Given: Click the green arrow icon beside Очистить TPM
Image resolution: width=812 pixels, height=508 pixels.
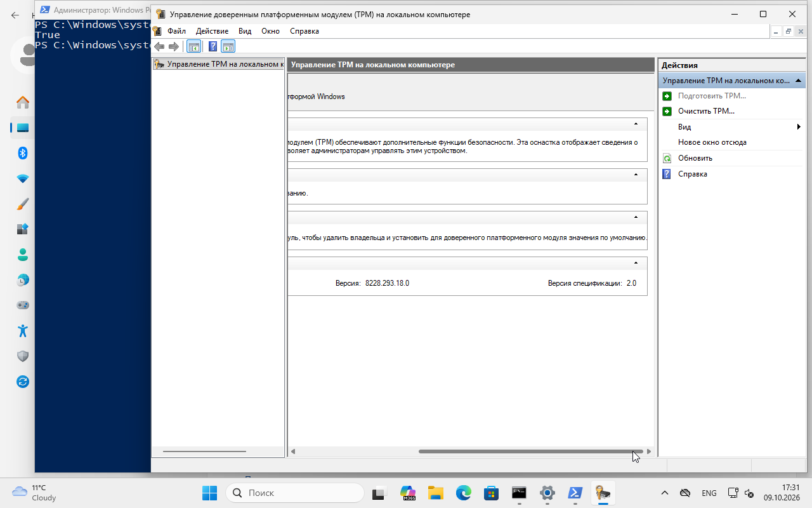Looking at the screenshot, I should coord(667,111).
